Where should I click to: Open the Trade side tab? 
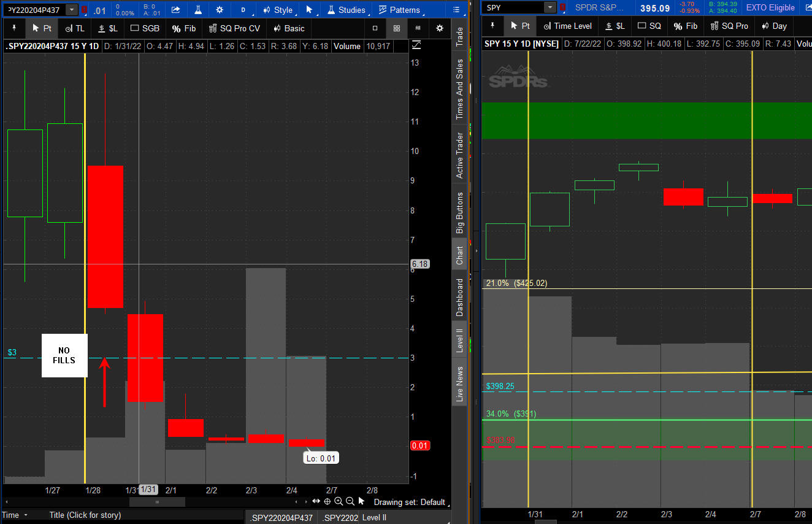tap(459, 36)
